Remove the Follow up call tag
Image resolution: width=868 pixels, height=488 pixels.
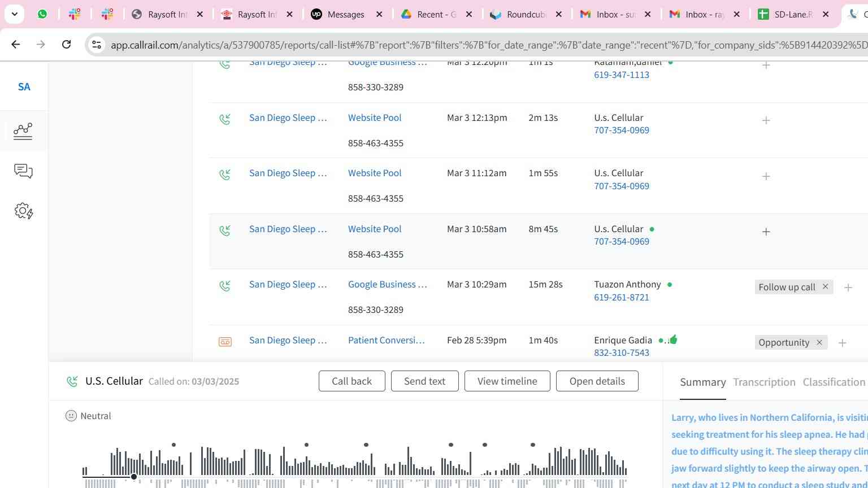point(825,286)
